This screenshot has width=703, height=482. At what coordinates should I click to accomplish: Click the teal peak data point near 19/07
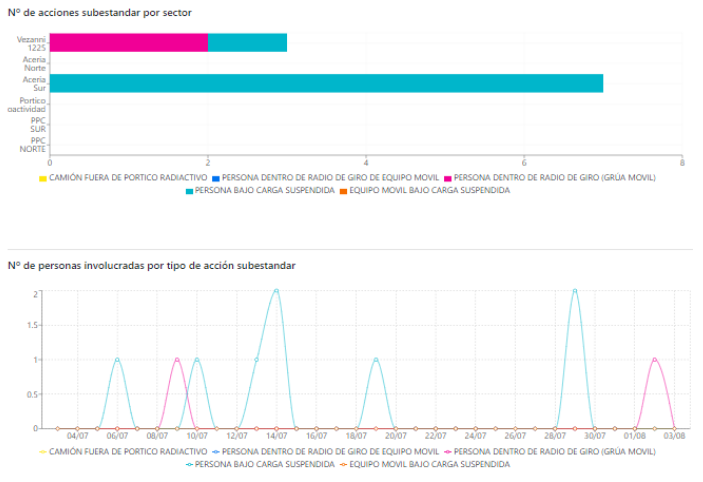coord(376,359)
